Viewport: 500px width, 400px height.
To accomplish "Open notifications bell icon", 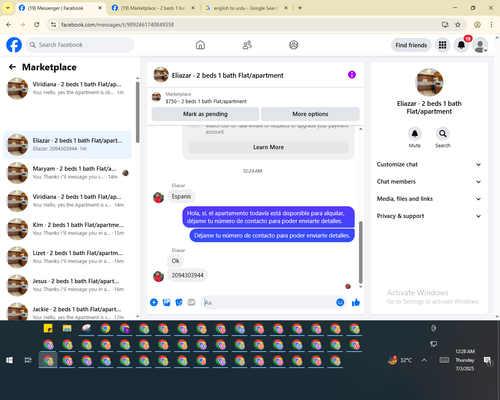I will pyautogui.click(x=461, y=45).
